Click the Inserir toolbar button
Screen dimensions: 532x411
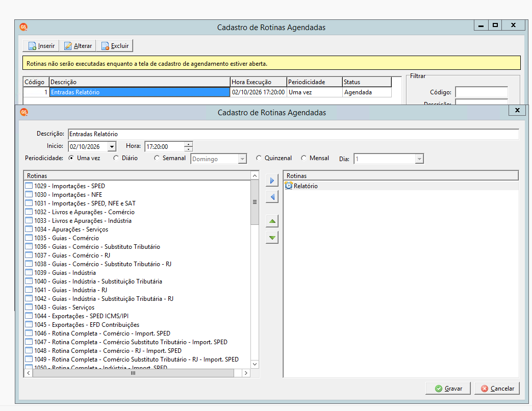41,46
